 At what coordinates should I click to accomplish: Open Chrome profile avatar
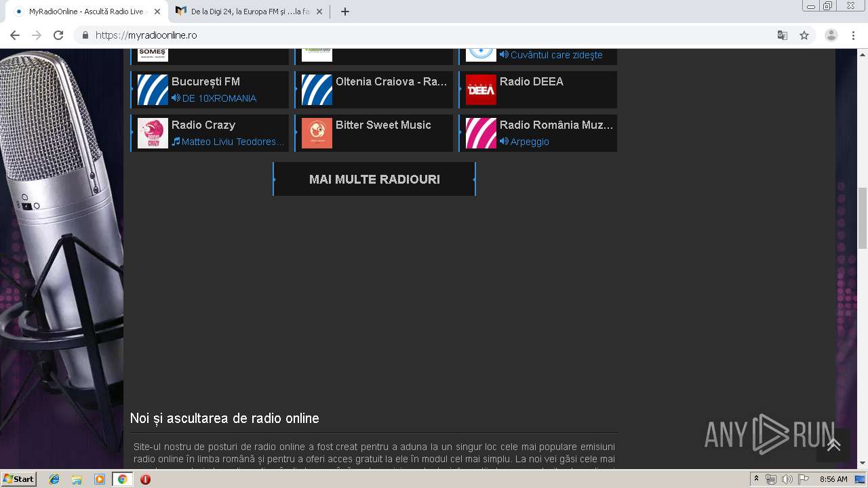(x=831, y=35)
